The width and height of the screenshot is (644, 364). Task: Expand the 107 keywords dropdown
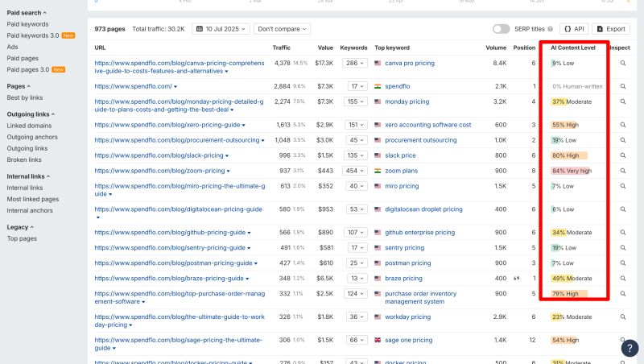pyautogui.click(x=356, y=233)
